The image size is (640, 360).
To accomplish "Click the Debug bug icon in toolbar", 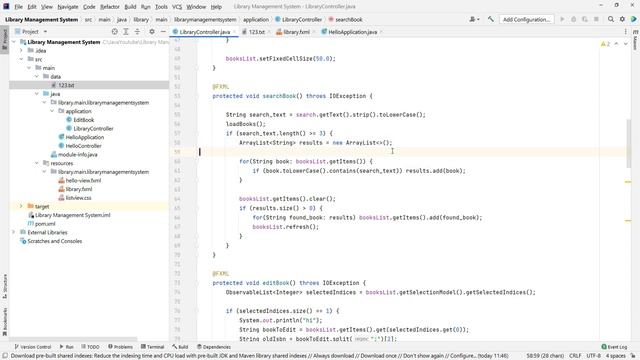I will point(573,19).
